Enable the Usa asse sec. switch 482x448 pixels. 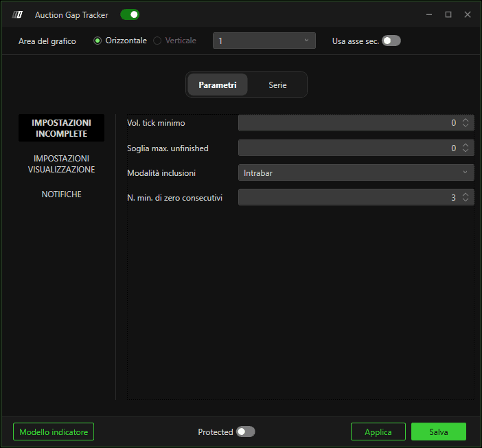point(391,41)
